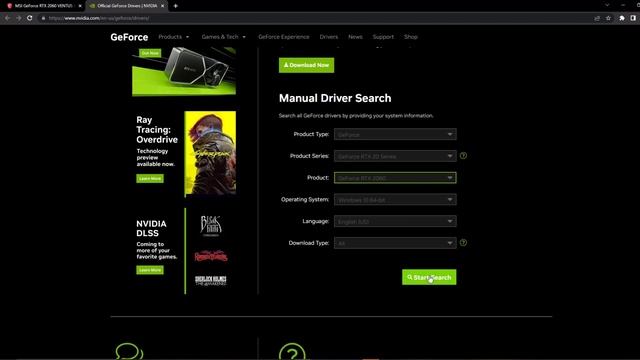Open the Drivers nav link
640x360 pixels.
coord(329,37)
